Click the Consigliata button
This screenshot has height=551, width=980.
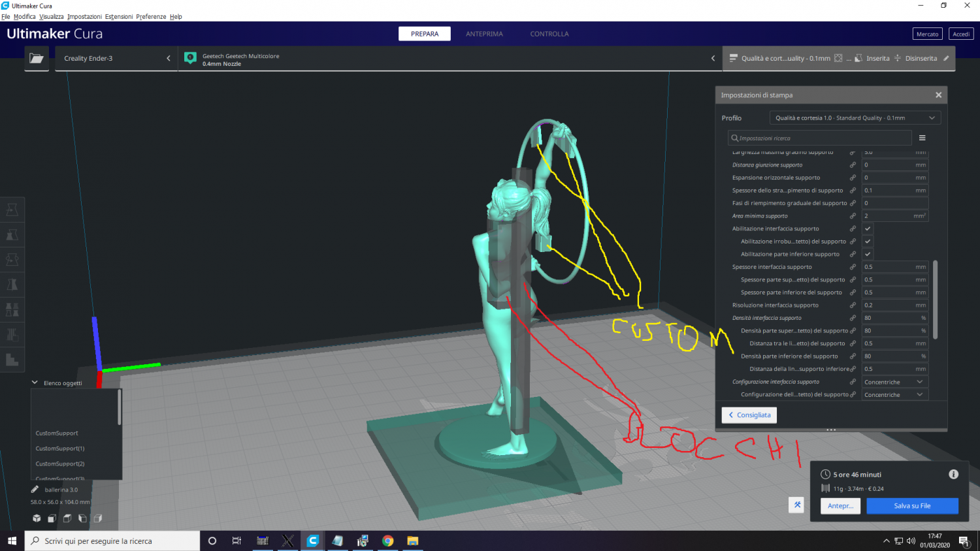749,415
